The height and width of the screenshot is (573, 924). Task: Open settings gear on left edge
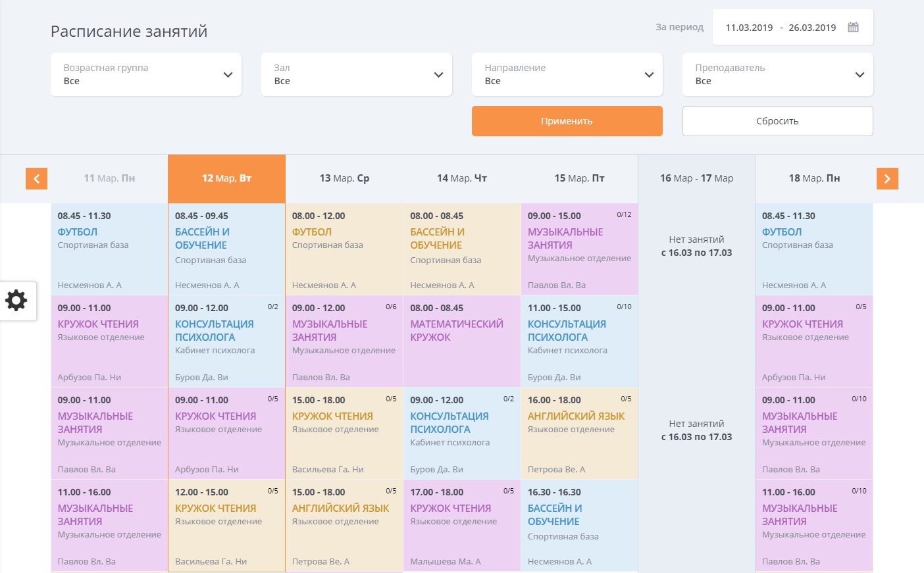pyautogui.click(x=16, y=301)
